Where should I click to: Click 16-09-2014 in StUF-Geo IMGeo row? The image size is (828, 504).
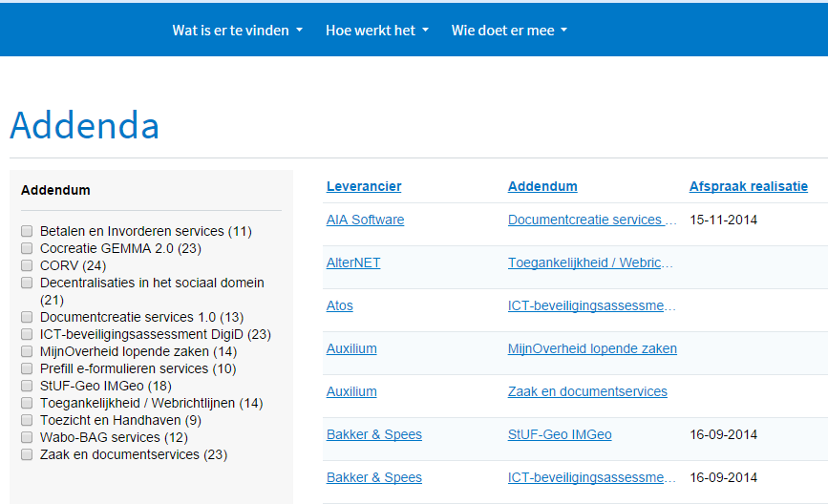pos(723,434)
